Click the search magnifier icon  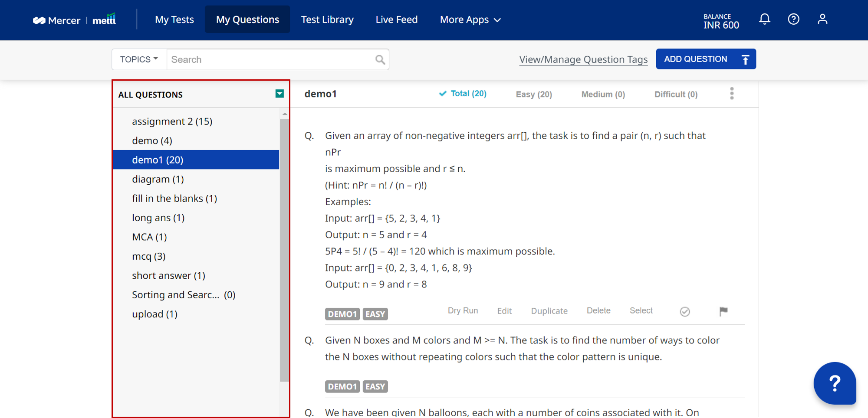click(x=380, y=59)
